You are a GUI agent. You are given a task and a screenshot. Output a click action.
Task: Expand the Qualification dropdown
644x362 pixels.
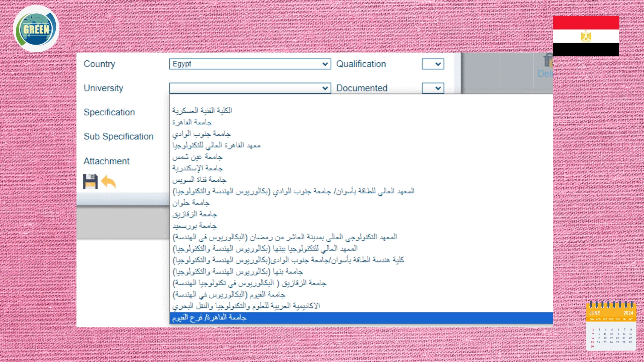coord(433,64)
